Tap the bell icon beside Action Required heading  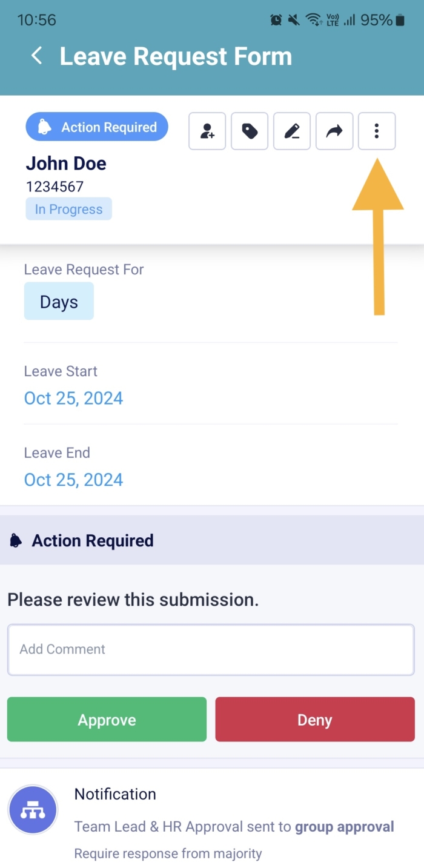(x=16, y=541)
